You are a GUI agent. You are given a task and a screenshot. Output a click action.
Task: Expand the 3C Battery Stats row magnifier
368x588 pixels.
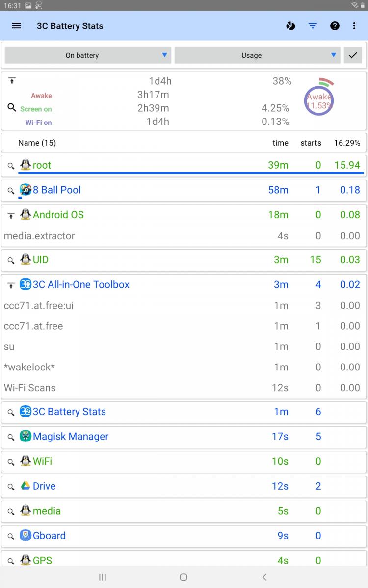coord(11,413)
